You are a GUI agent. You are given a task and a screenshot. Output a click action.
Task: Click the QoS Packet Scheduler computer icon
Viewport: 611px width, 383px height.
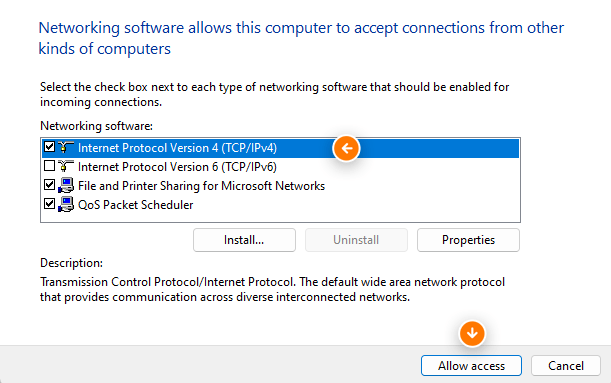point(66,205)
